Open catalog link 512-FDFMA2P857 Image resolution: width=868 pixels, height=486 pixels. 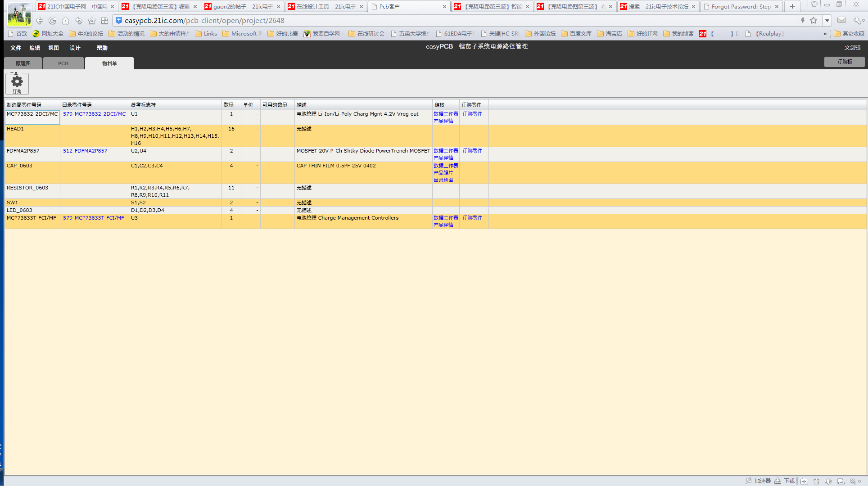pyautogui.click(x=85, y=151)
